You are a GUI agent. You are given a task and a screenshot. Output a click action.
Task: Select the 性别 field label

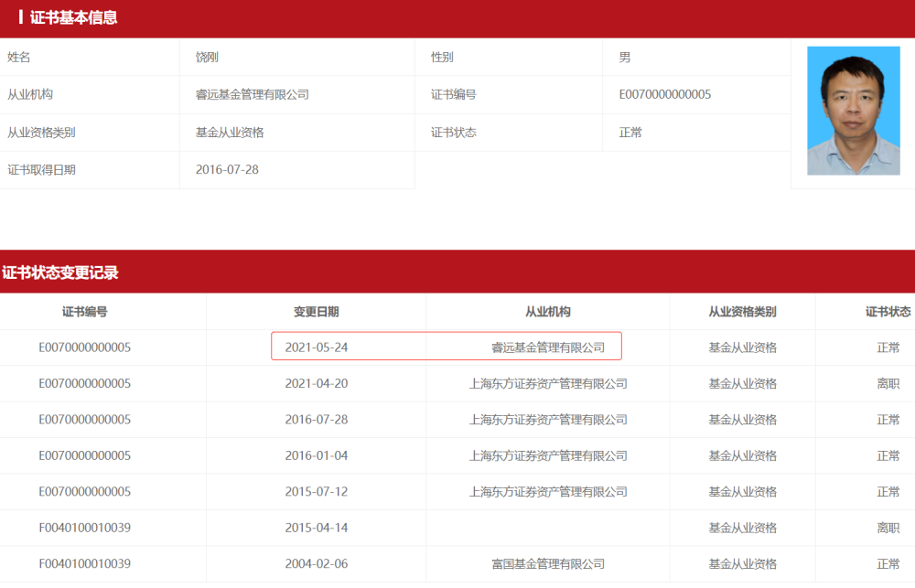442,58
